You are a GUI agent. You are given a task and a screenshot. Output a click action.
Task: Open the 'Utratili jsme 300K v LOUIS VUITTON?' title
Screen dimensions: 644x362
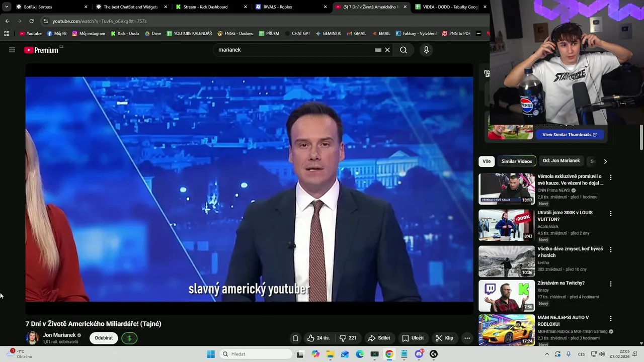tap(565, 216)
